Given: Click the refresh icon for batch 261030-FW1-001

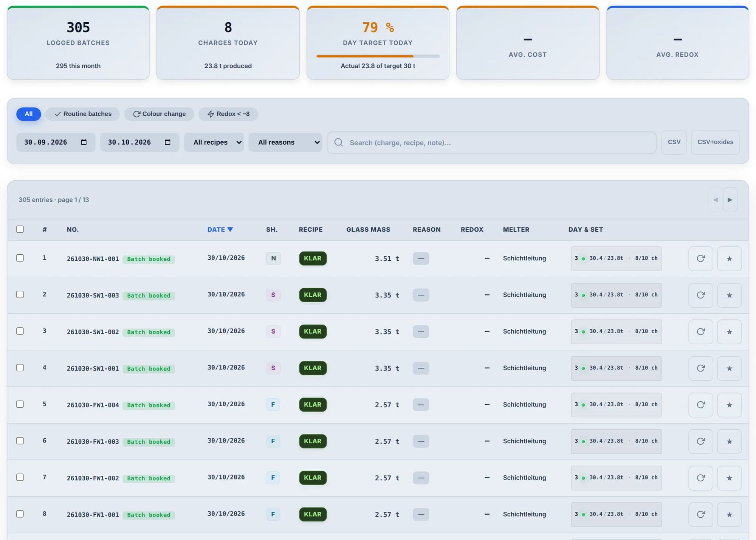Looking at the screenshot, I should pyautogui.click(x=700, y=514).
